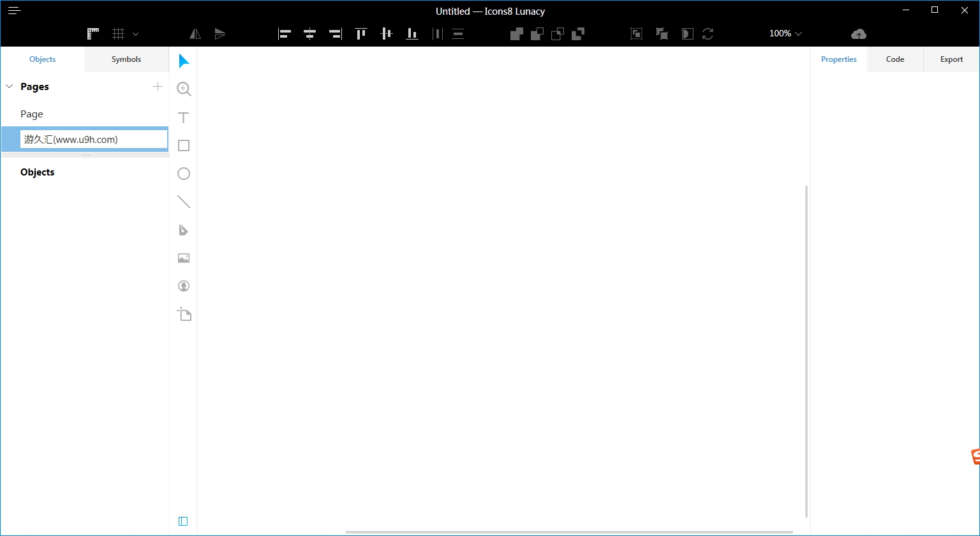Align objects to bottom edge
The width and height of the screenshot is (980, 536).
(412, 34)
